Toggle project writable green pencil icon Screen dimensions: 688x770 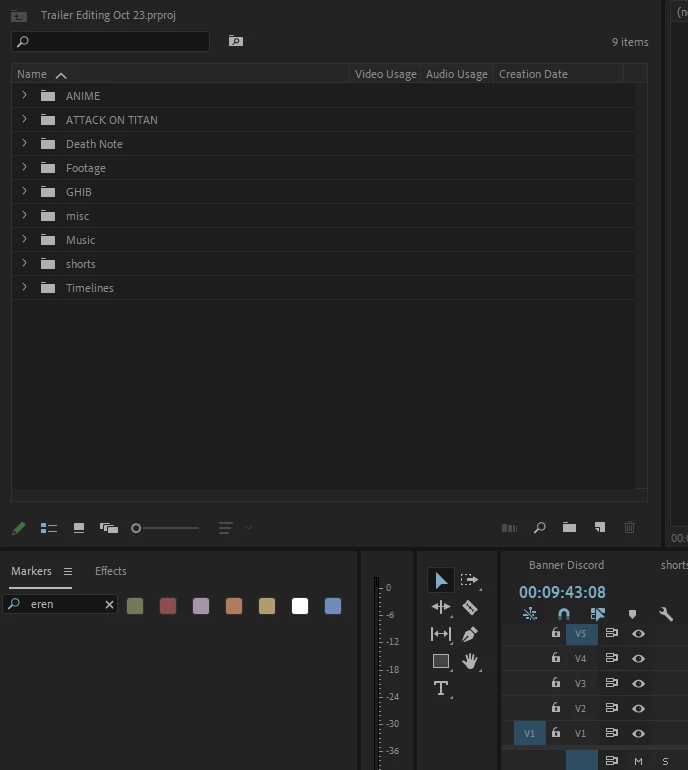click(x=19, y=528)
